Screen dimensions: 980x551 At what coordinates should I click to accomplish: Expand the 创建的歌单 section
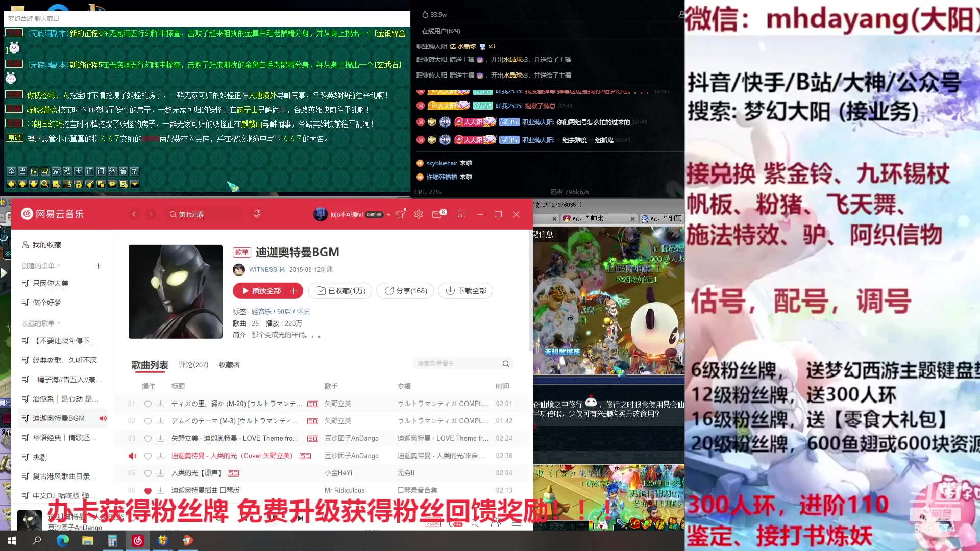[x=41, y=266]
